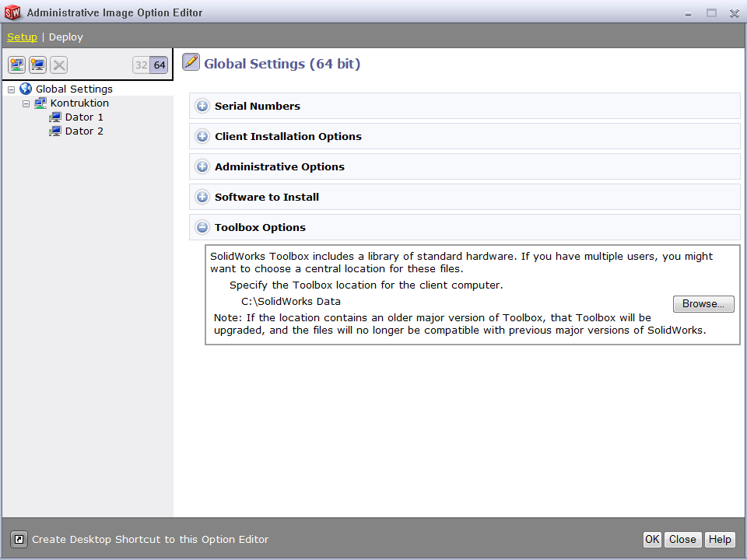
Task: Open the Deploy tab
Action: coord(65,37)
